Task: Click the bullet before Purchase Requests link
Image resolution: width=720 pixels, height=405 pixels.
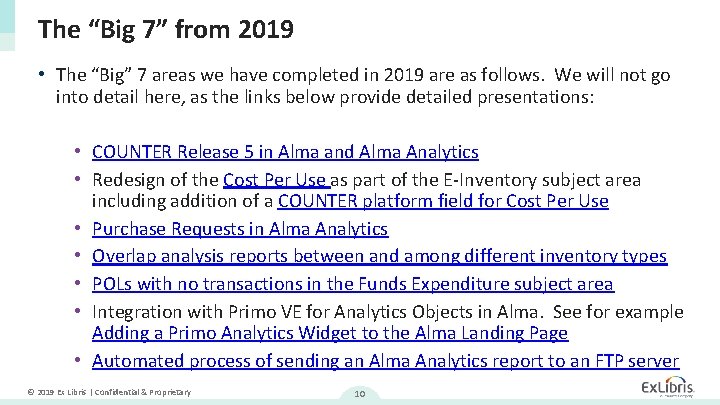Action: [x=78, y=227]
